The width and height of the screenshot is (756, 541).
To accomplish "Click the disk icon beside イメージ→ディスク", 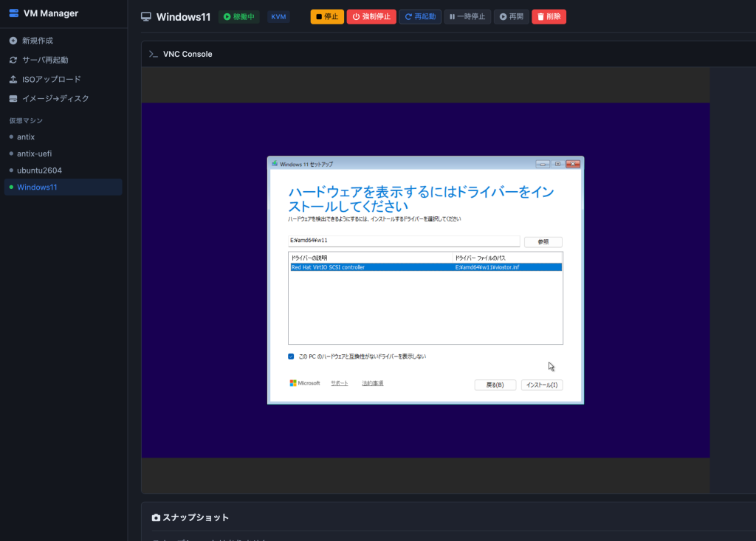I will pos(13,98).
